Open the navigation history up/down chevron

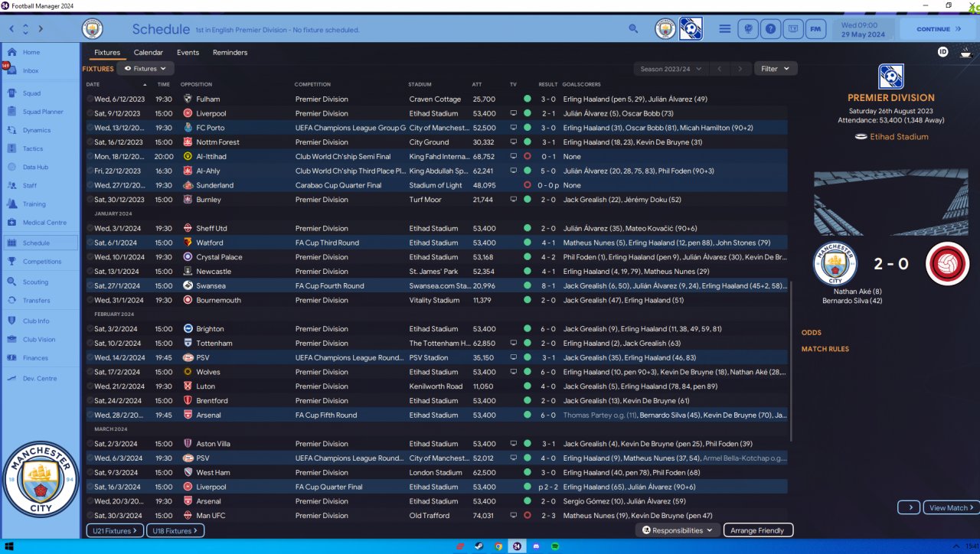click(x=26, y=29)
